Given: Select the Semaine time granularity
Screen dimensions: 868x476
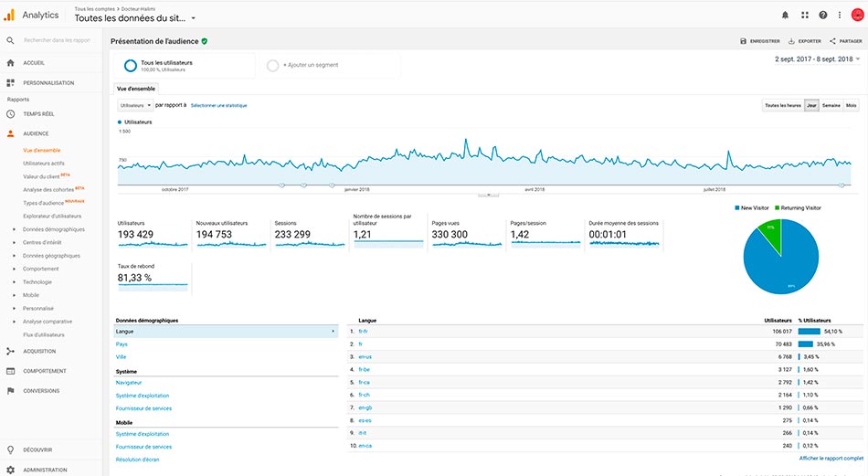Looking at the screenshot, I should pyautogui.click(x=831, y=105).
